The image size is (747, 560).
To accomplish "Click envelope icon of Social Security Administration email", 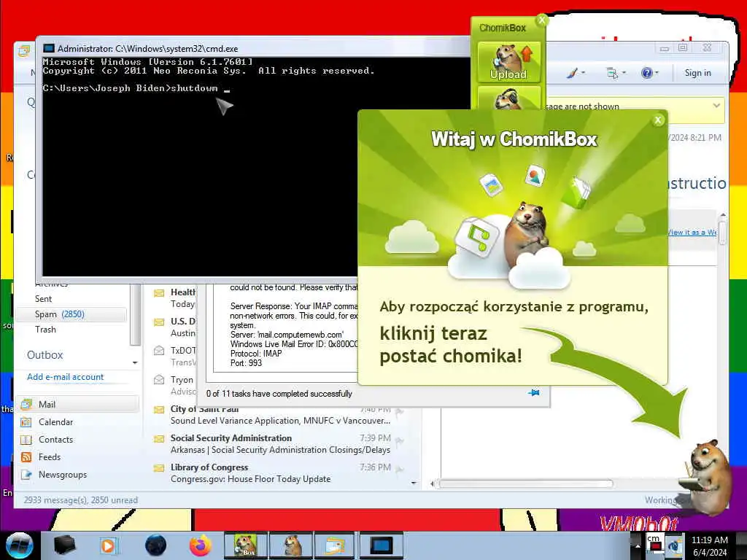I will tap(158, 438).
